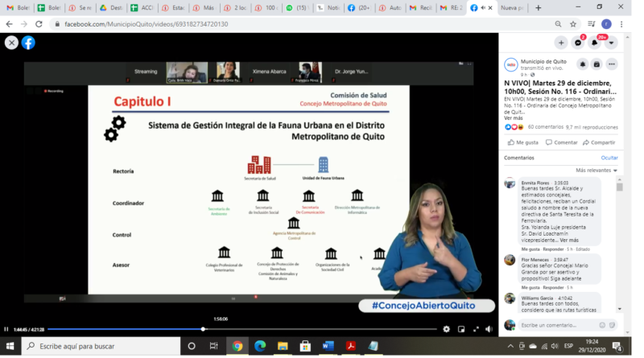The width and height of the screenshot is (644, 358).
Task: Hide comments with Ocultar link
Action: click(609, 158)
